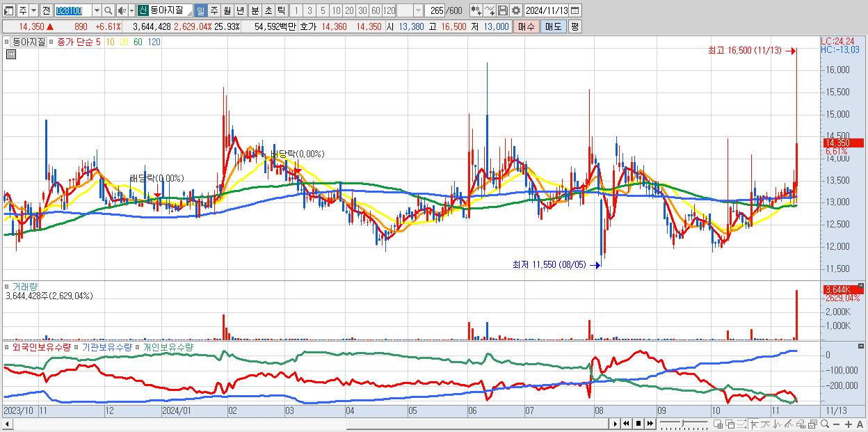Switch to the 초 second chart tab

(x=268, y=10)
